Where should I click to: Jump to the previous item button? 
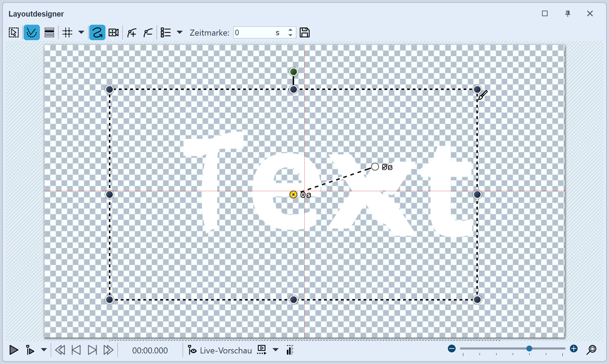coord(76,350)
